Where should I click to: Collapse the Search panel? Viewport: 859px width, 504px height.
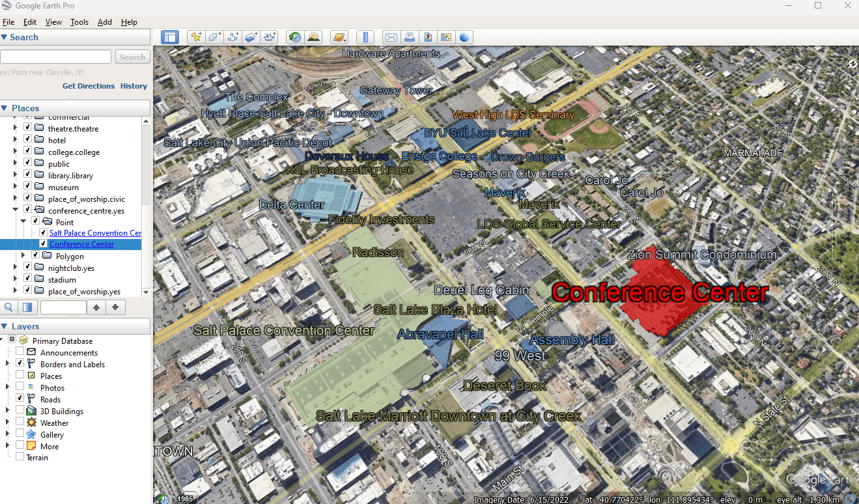[x=5, y=37]
